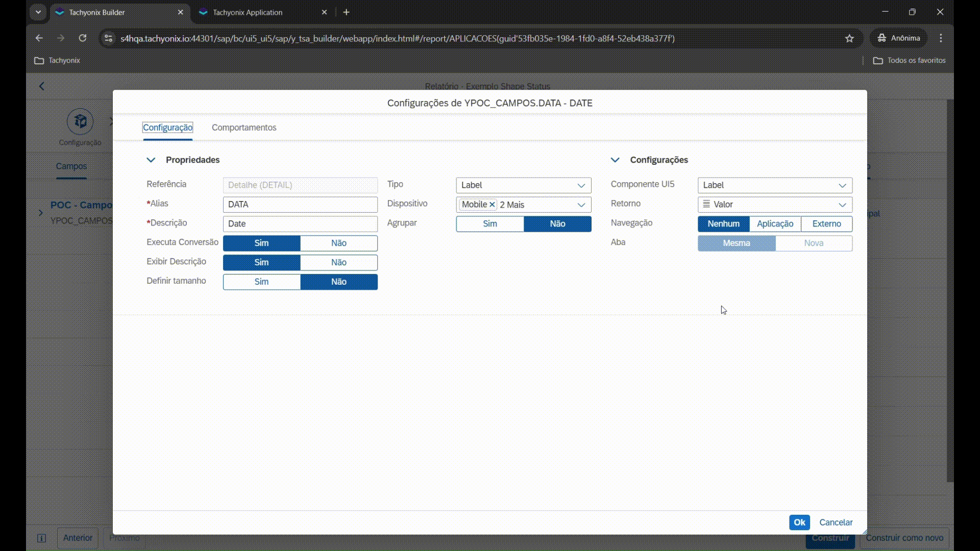Open a new browser tab with the plus icon
The image size is (980, 551).
click(x=347, y=12)
